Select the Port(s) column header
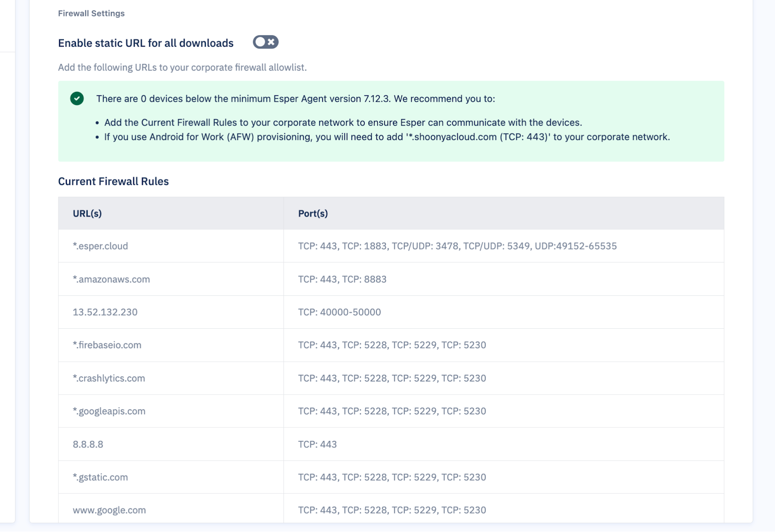 [x=313, y=213]
